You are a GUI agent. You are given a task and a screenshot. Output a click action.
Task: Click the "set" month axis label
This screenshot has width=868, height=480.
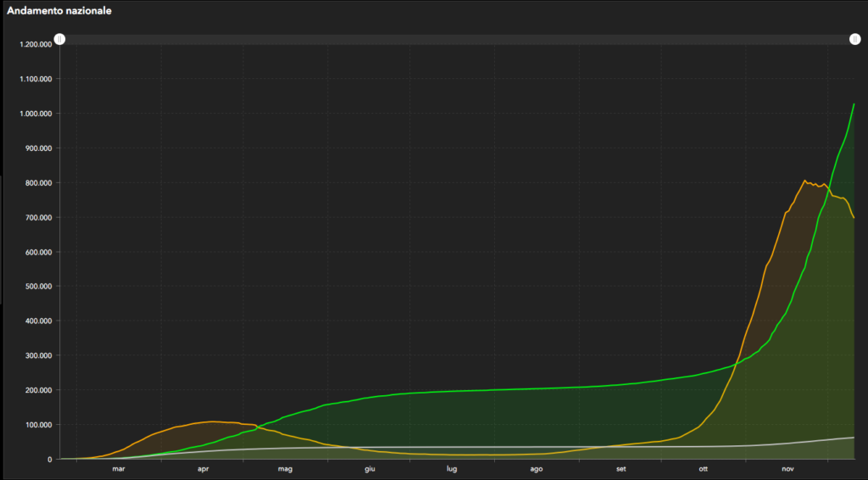[x=621, y=468]
